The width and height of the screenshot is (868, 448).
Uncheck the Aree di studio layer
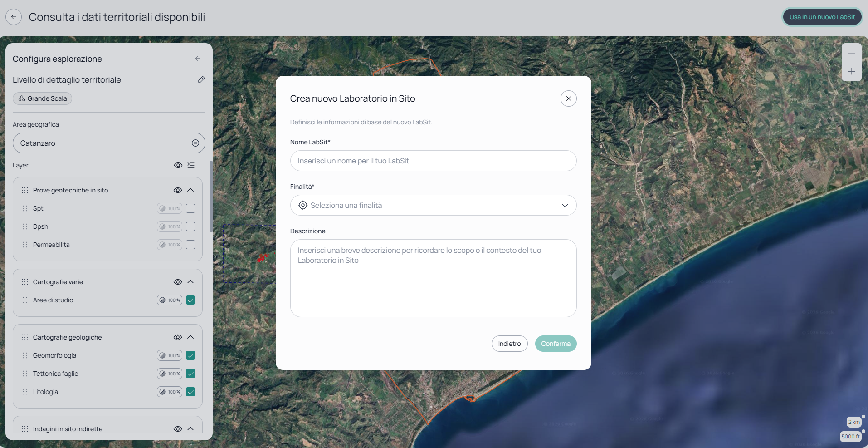tap(190, 300)
